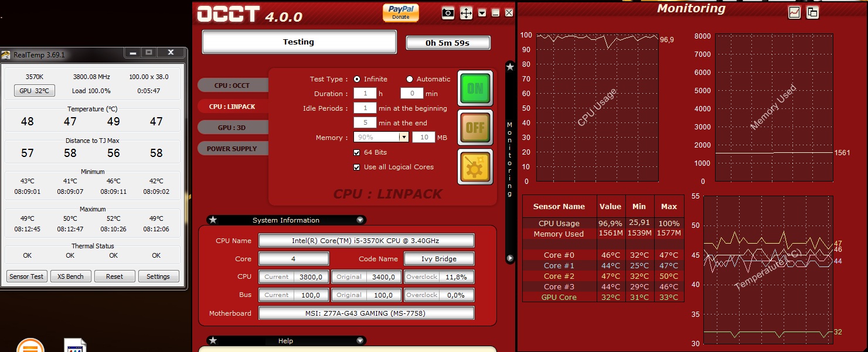Click the RealTemp Reset button
Screen dimensions: 868x352
point(114,276)
